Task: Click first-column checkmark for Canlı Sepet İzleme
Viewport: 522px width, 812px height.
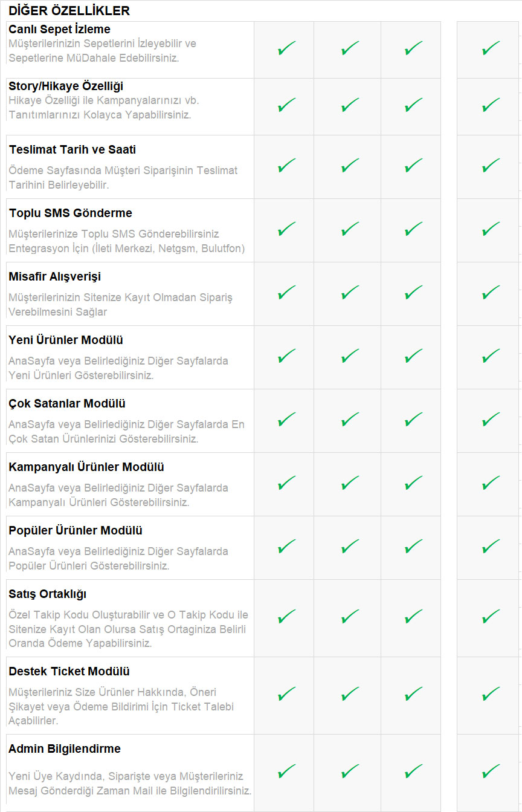Action: pos(286,49)
